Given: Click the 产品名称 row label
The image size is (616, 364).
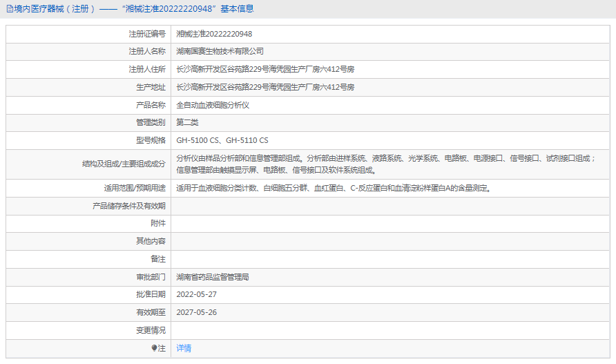Looking at the screenshot, I should coord(151,106).
